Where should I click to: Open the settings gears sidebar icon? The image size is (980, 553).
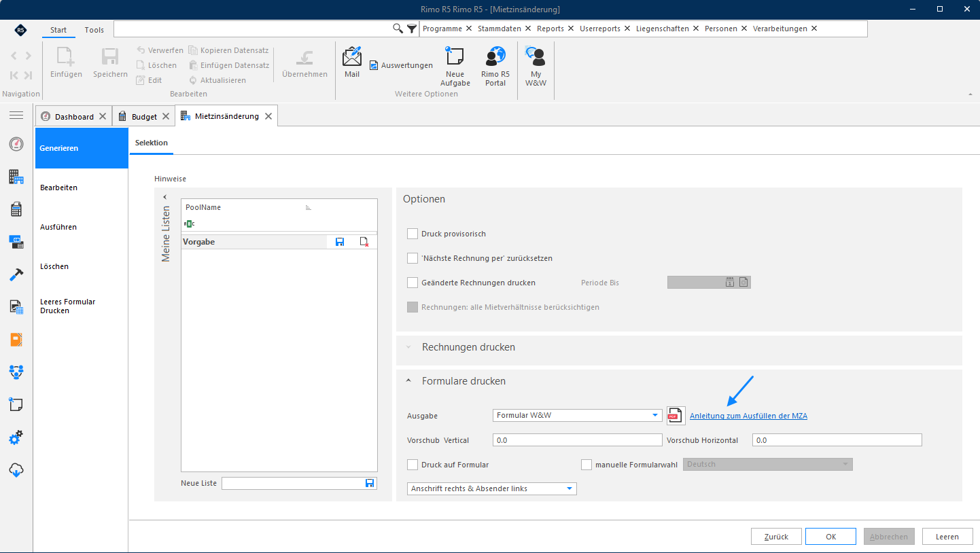pyautogui.click(x=16, y=438)
